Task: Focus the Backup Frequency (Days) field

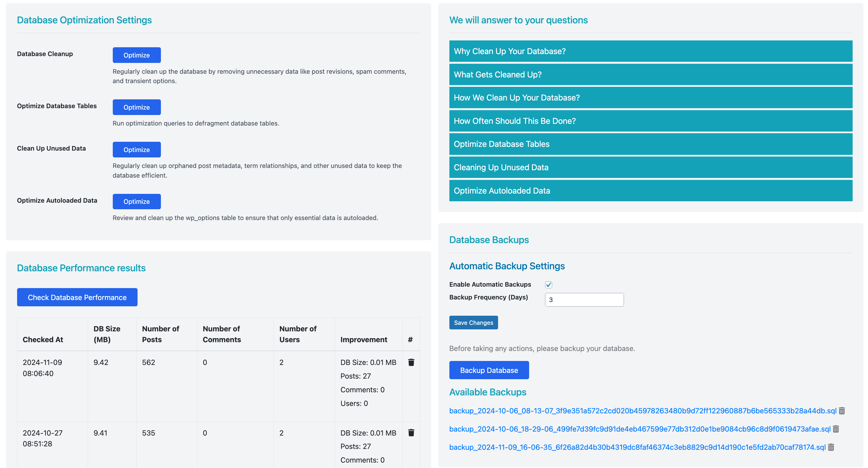Action: pos(584,299)
